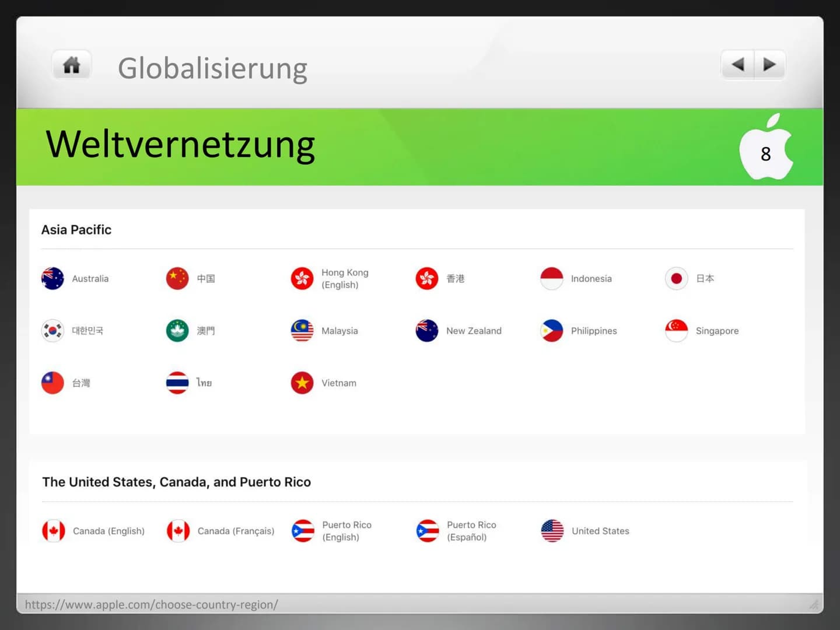Click the Indonesia flag icon
The width and height of the screenshot is (840, 630).
pos(552,278)
